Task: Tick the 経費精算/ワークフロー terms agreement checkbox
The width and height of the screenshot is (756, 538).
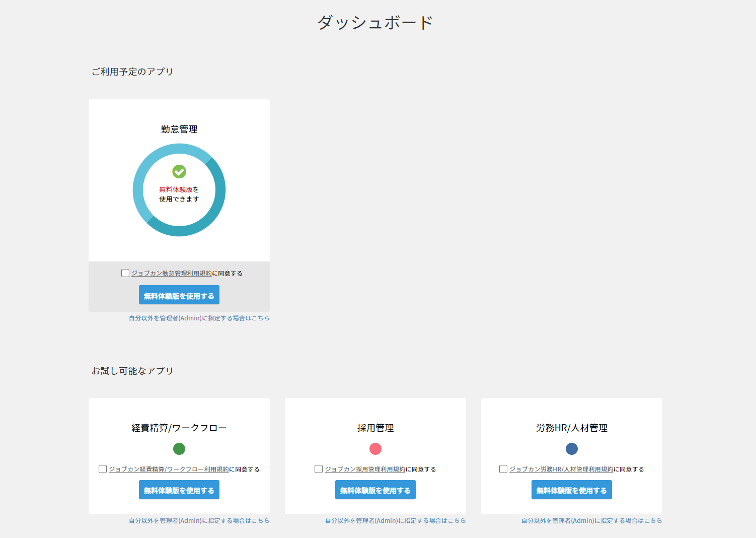Action: (103, 469)
